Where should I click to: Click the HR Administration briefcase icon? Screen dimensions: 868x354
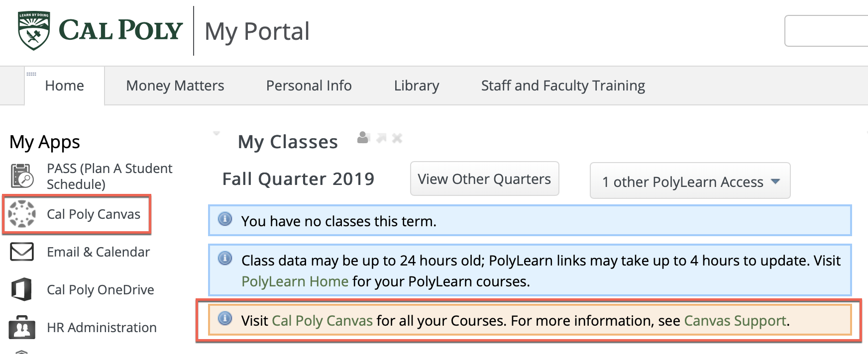pyautogui.click(x=22, y=327)
